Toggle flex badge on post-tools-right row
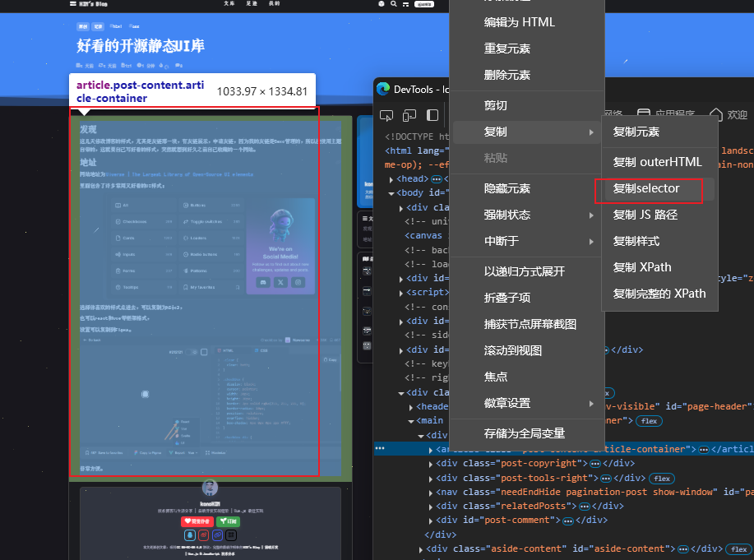This screenshot has width=754, height=560. [662, 479]
